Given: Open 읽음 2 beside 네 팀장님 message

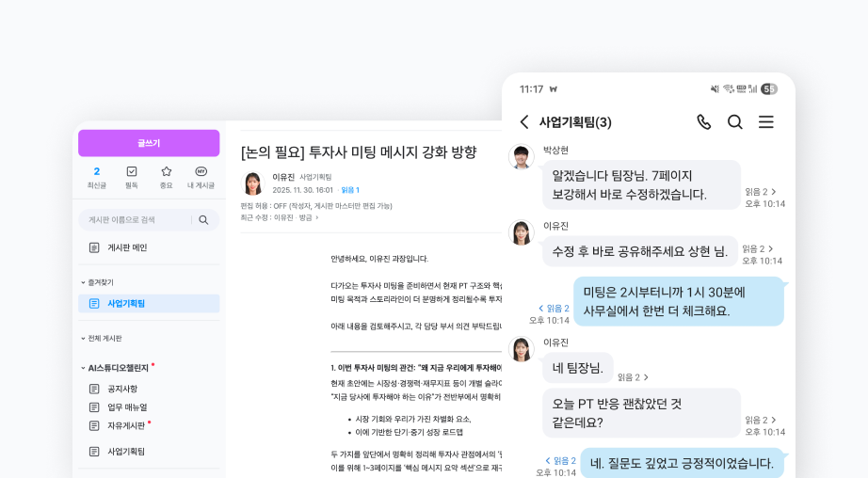Looking at the screenshot, I should [x=634, y=377].
